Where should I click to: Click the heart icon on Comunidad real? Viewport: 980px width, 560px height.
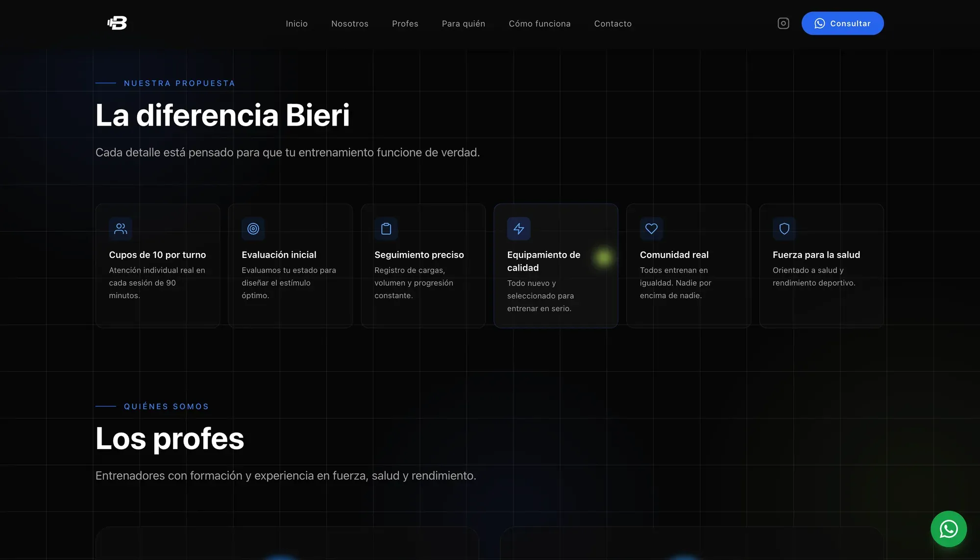point(652,229)
